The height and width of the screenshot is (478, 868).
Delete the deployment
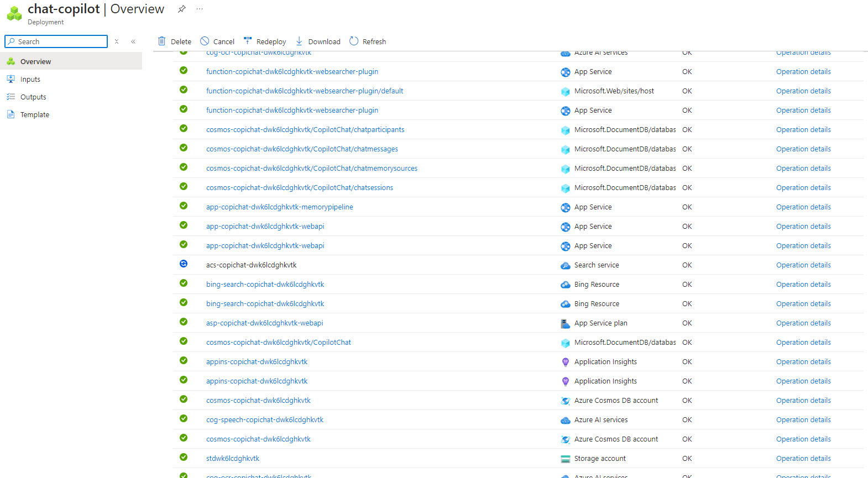click(x=175, y=41)
